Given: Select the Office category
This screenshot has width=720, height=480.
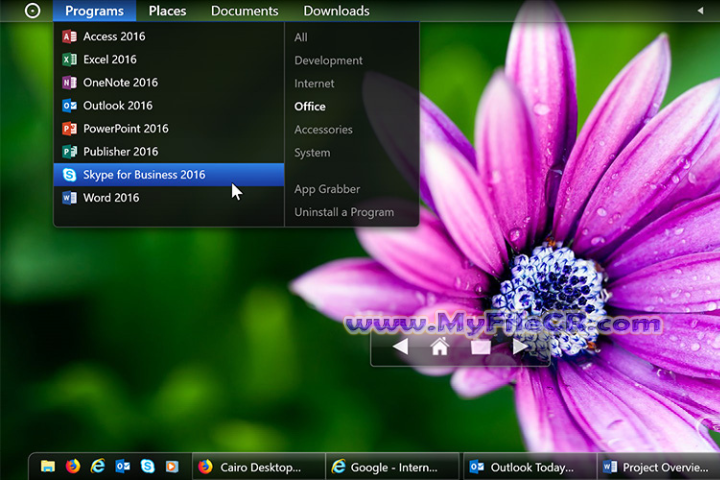Looking at the screenshot, I should [310, 107].
